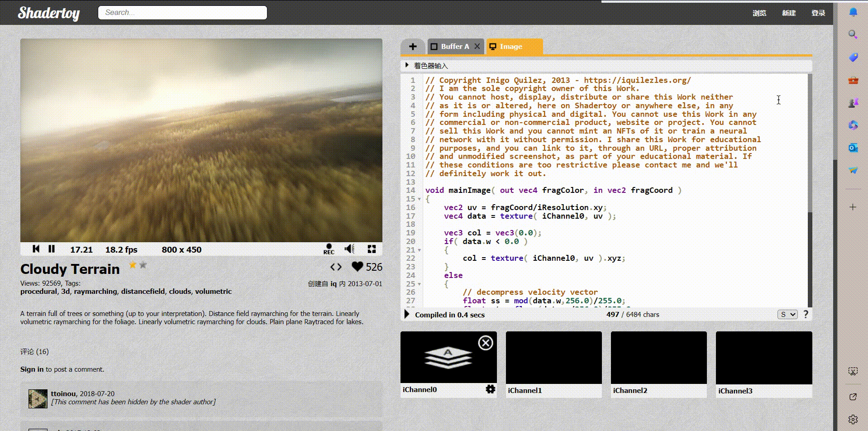Open sidebar paper plane icon
868x431 pixels.
pos(853,170)
